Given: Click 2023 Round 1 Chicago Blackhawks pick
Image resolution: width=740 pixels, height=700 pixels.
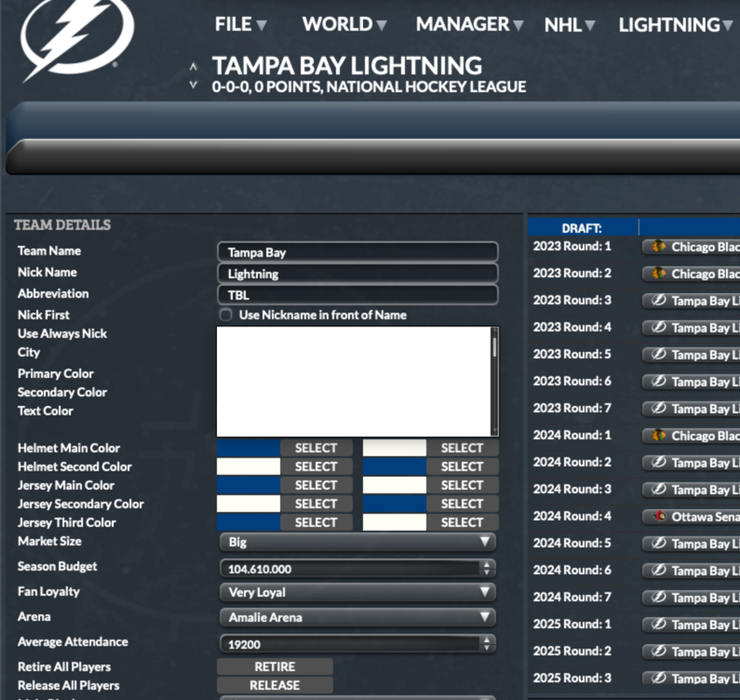Looking at the screenshot, I should pos(691,247).
